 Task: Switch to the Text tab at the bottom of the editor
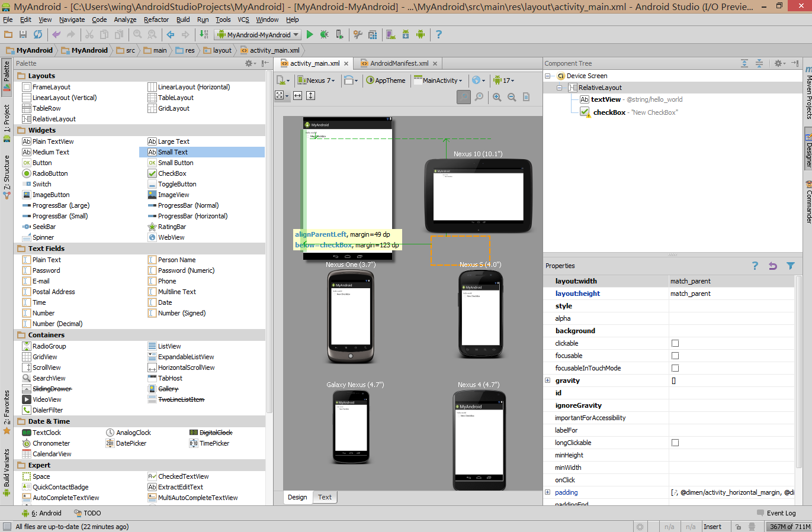point(325,497)
